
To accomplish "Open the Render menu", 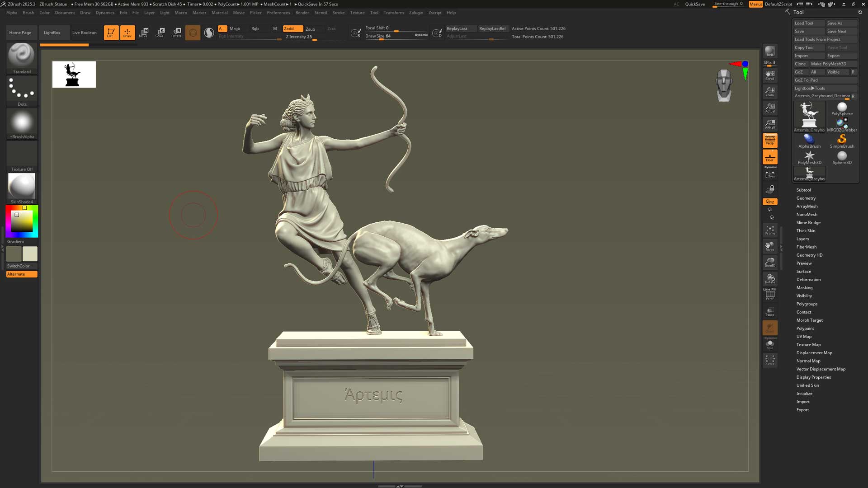I will point(302,12).
